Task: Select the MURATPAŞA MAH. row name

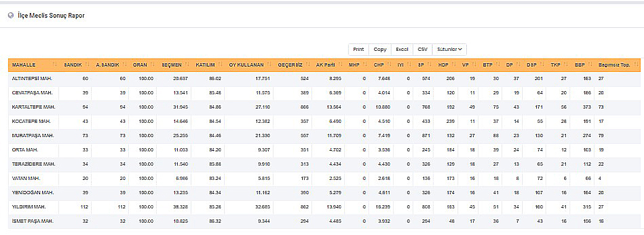Action: (x=33, y=135)
